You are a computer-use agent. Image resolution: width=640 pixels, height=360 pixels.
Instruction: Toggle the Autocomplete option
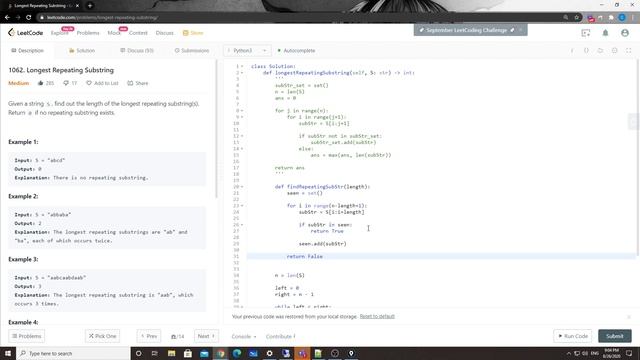click(x=296, y=51)
